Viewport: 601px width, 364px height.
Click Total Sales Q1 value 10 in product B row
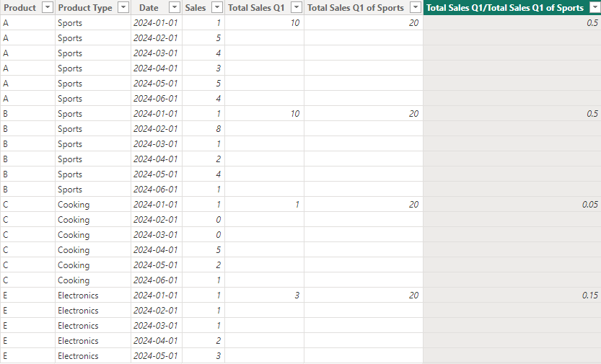[265, 114]
